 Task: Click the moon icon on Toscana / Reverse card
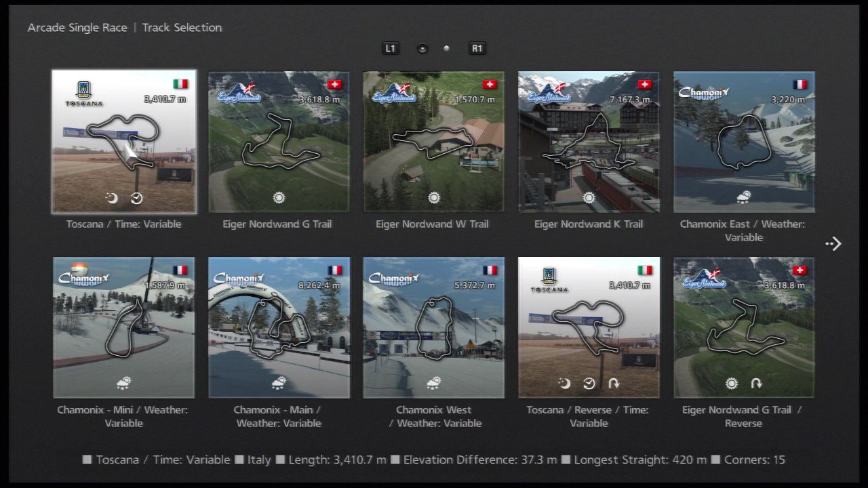pyautogui.click(x=564, y=384)
